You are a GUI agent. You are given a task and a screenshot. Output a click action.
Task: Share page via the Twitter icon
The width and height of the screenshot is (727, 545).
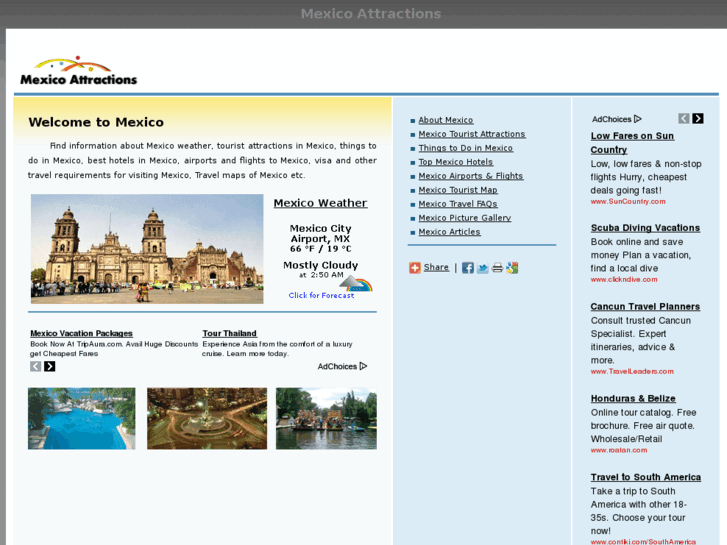[483, 268]
